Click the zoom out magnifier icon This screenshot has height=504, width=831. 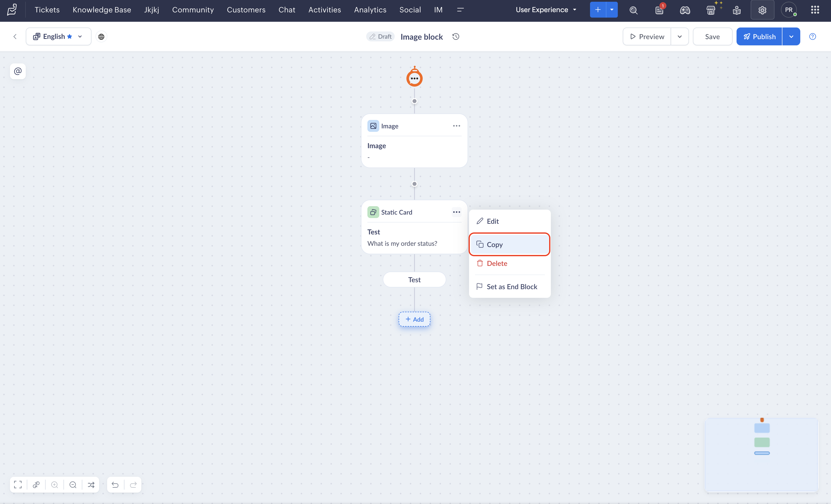(73, 484)
